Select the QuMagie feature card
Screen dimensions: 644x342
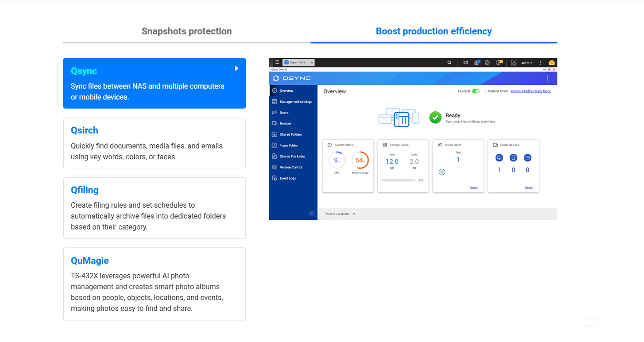[154, 284]
